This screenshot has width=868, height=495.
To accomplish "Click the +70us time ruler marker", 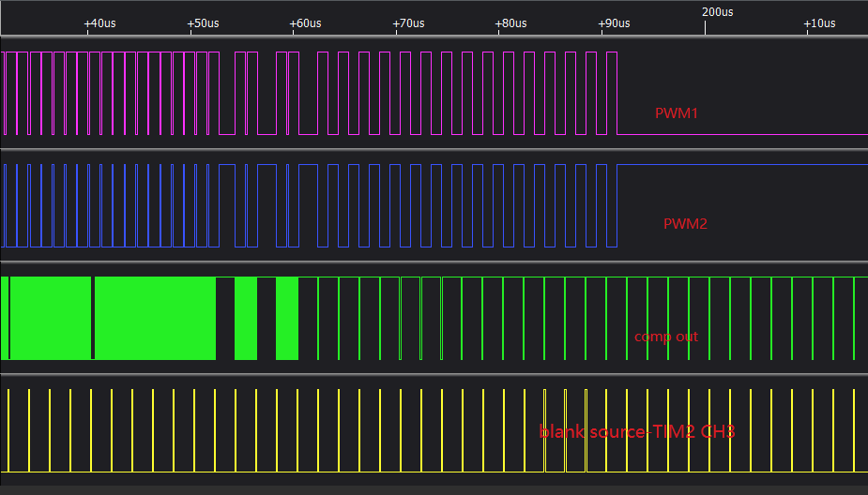I will click(x=408, y=23).
